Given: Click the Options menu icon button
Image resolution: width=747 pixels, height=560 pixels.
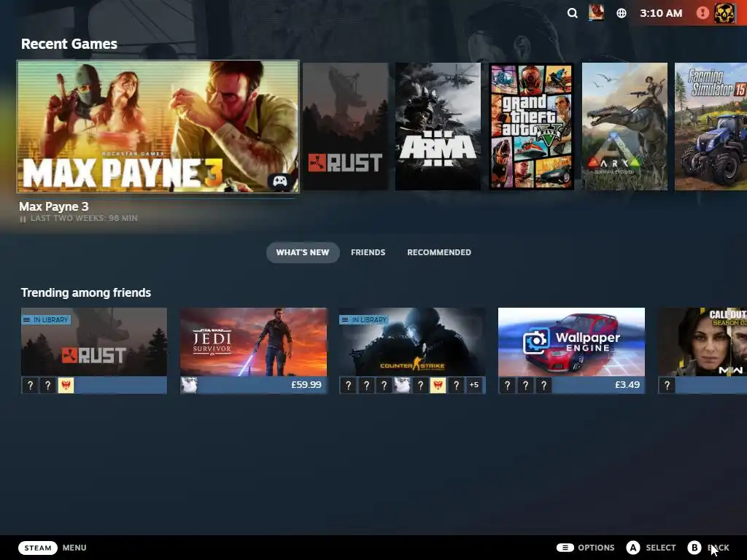Looking at the screenshot, I should [x=565, y=548].
